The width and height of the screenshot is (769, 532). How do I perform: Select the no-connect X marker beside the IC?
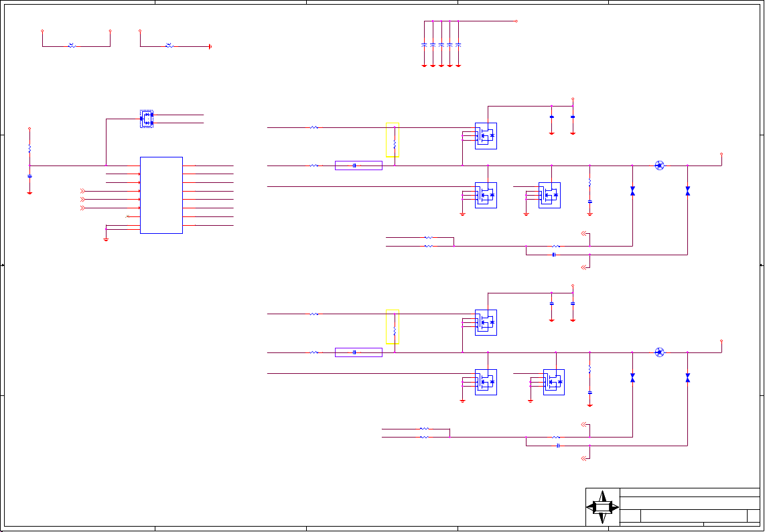pos(127,216)
